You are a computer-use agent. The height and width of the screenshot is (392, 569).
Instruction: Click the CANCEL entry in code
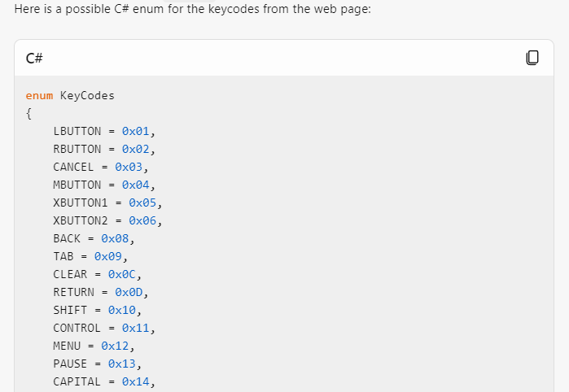74,167
